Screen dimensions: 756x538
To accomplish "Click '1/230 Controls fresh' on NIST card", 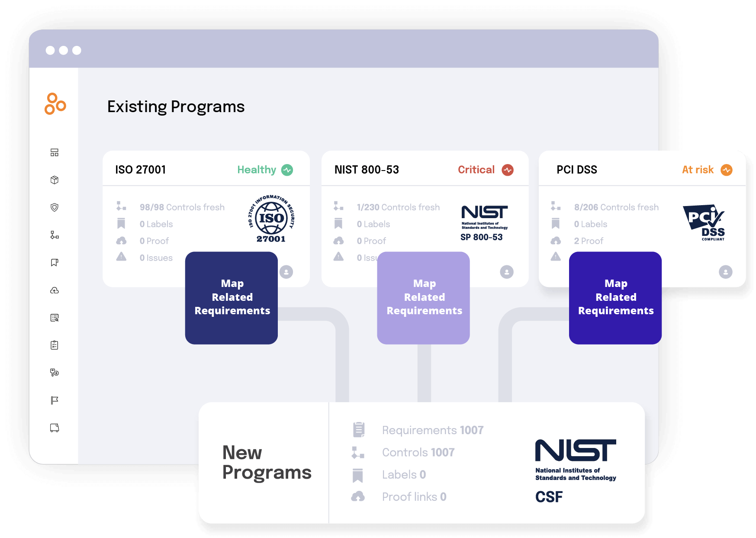I will (398, 207).
